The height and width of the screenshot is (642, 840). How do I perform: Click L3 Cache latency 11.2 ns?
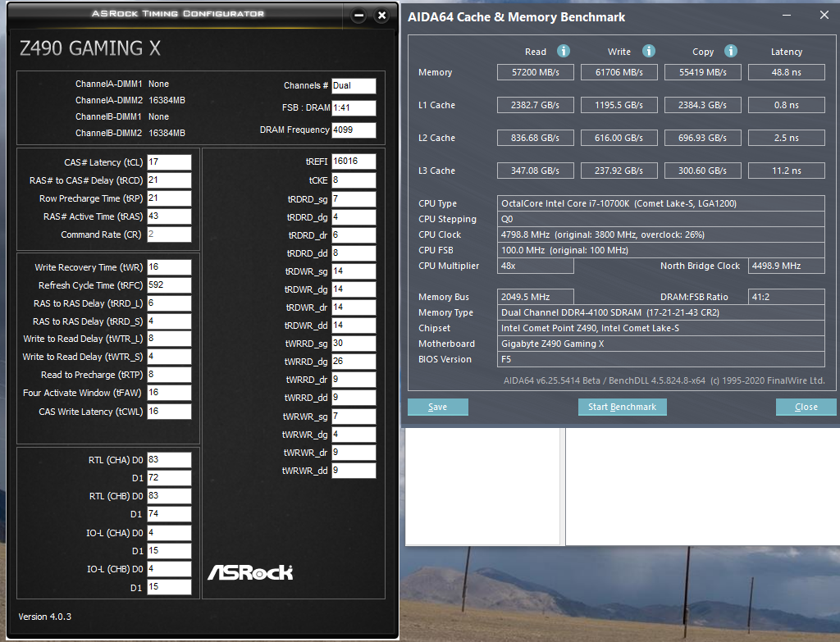click(786, 171)
